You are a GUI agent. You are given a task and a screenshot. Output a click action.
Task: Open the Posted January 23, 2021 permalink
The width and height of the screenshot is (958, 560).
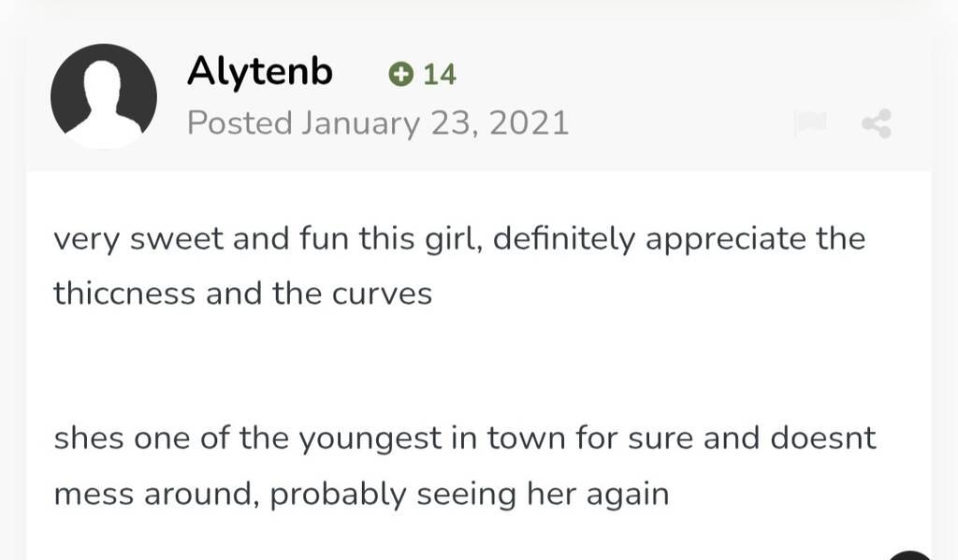pos(377,123)
